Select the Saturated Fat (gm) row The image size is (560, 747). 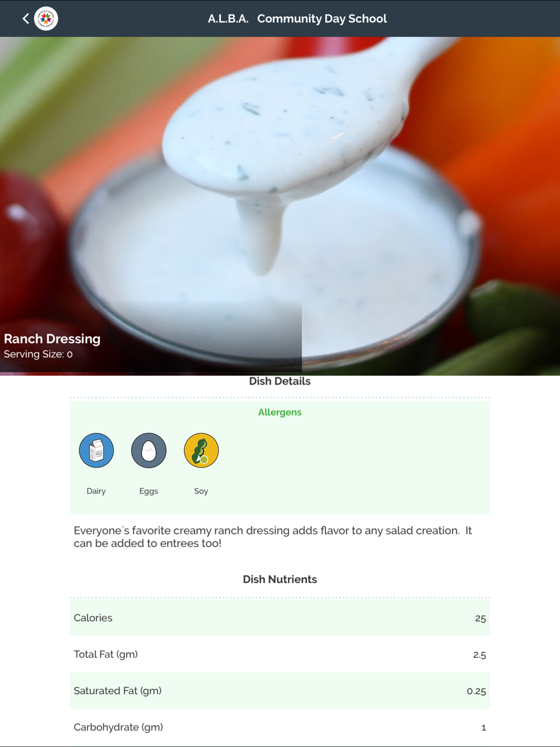[280, 690]
